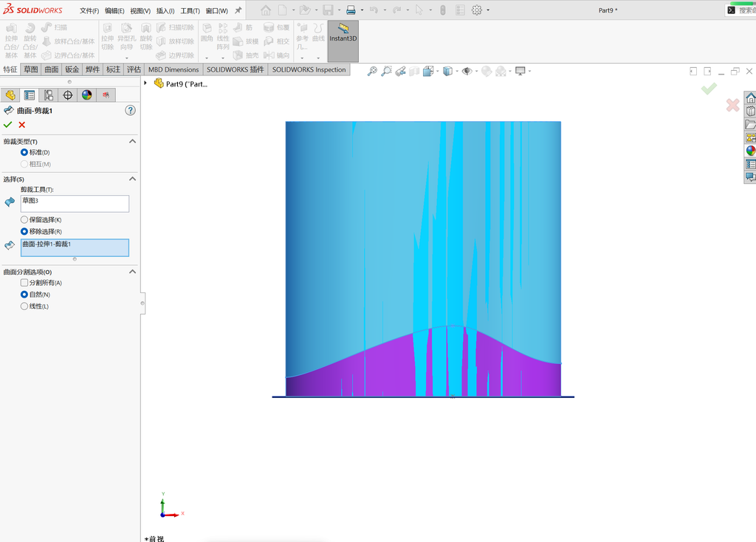Viewport: 756px width, 542px height.
Task: Choose the 保留选择(K) radio option
Action: [x=24, y=220]
